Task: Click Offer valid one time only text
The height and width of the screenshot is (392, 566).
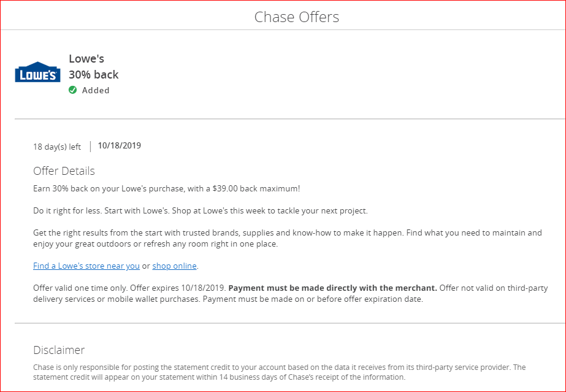Action: point(80,288)
